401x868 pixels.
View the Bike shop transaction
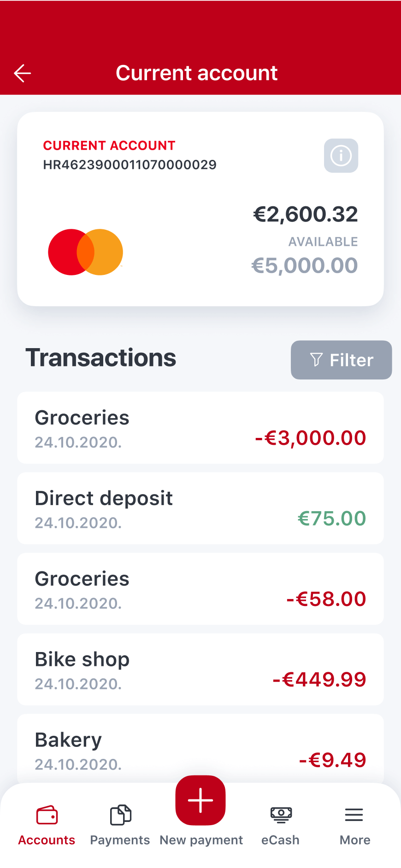pyautogui.click(x=200, y=670)
